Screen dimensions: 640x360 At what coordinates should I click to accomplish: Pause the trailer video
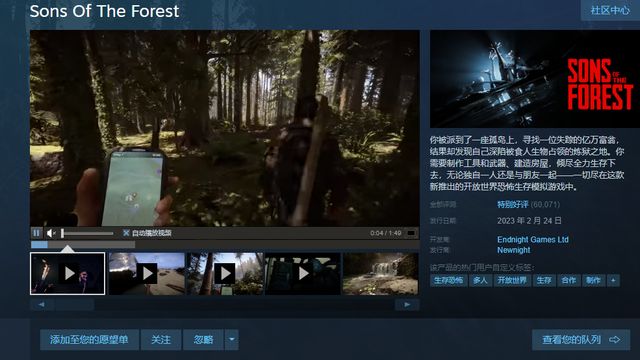tap(36, 233)
